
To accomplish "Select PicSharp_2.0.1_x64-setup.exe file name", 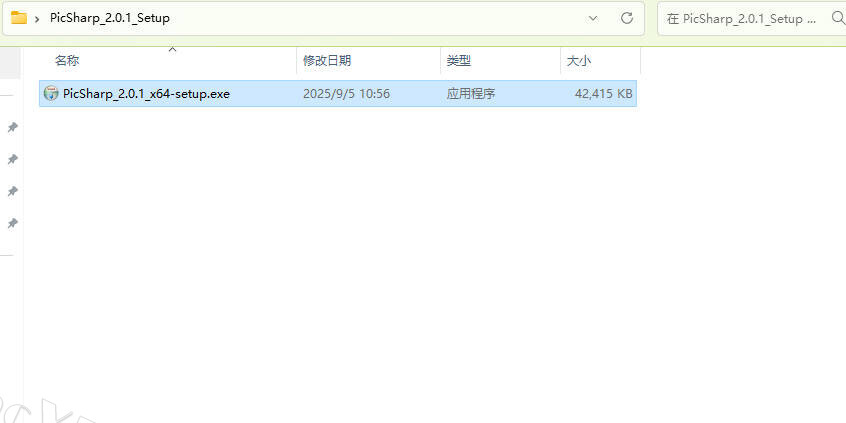I will [x=146, y=94].
